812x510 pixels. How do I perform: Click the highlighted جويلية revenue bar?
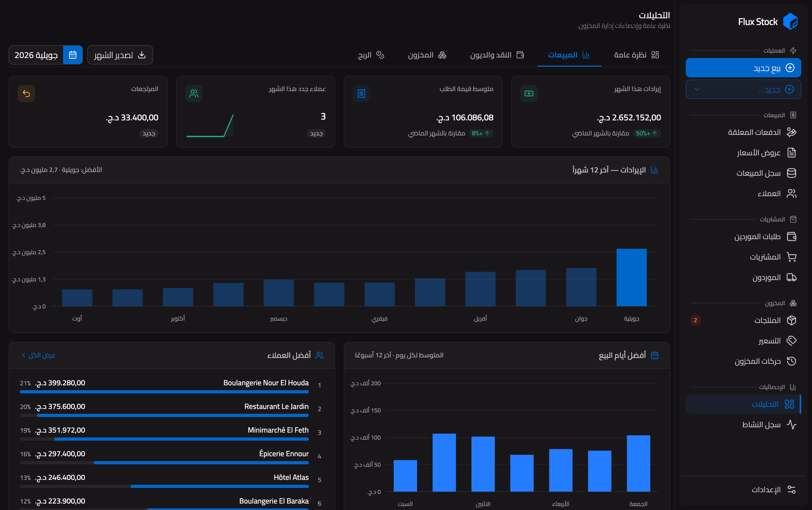632,277
